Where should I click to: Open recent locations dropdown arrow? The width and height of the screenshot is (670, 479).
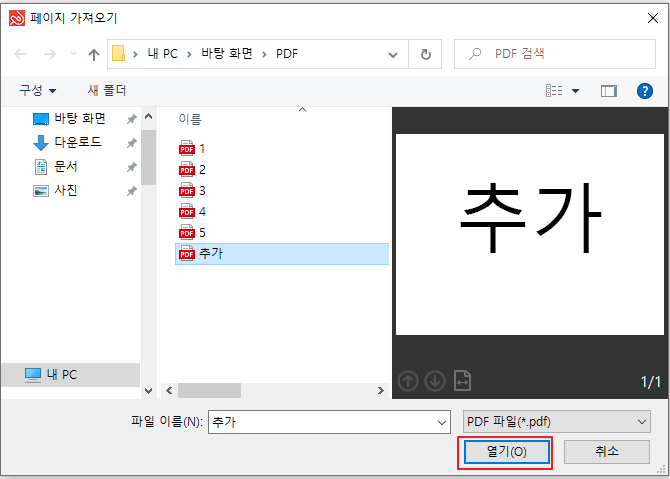73,54
